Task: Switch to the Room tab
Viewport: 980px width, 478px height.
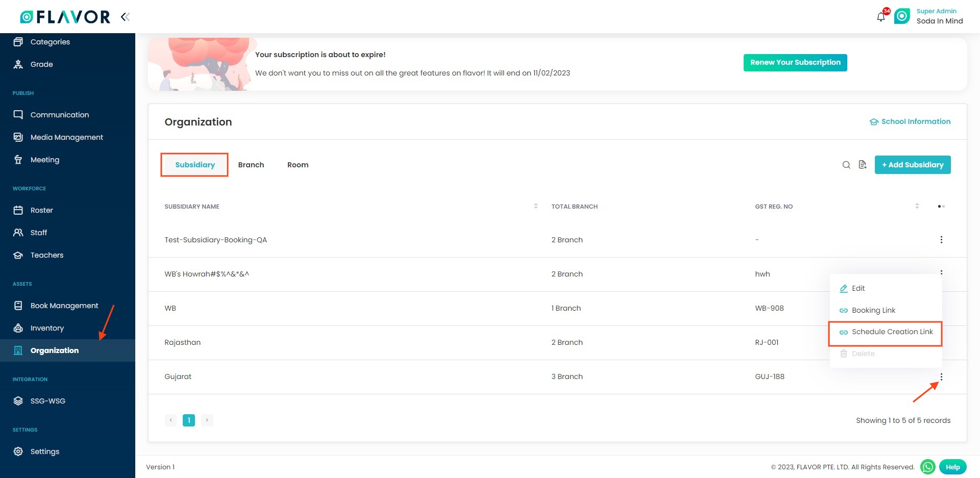Action: 298,165
